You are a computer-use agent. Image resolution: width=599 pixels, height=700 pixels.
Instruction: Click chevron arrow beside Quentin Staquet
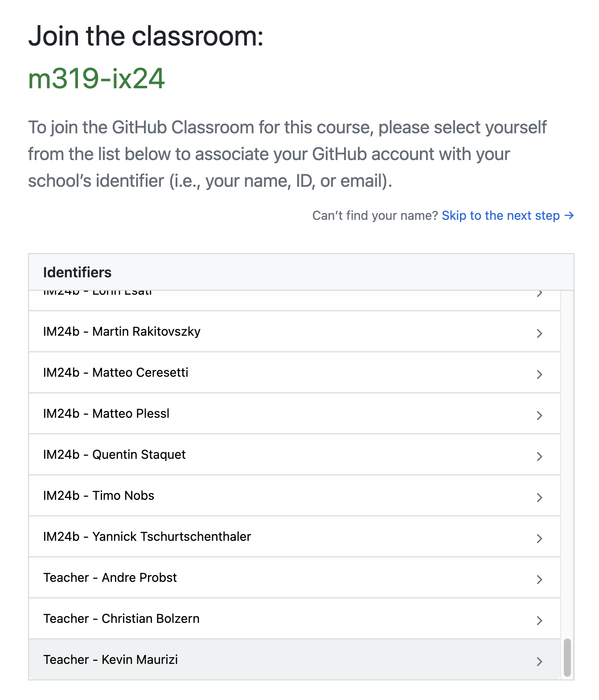[x=539, y=457]
